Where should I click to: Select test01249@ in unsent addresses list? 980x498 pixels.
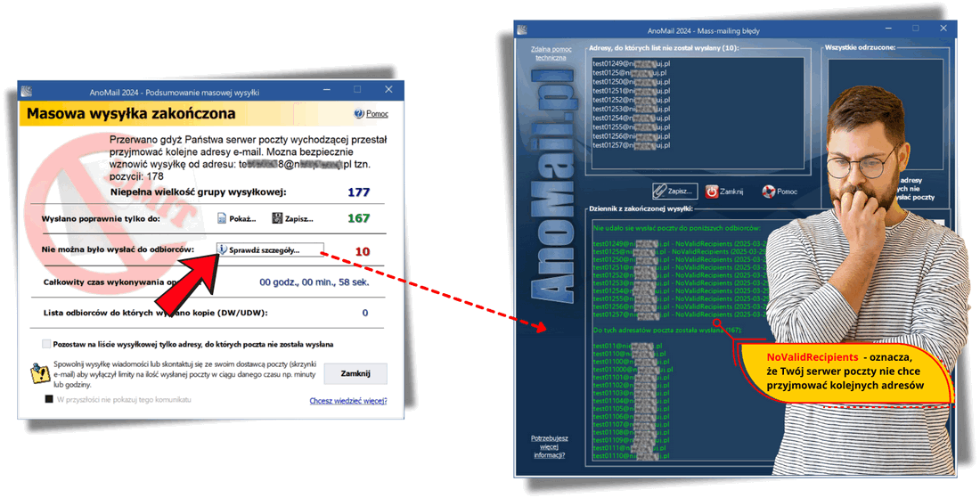tap(632, 64)
